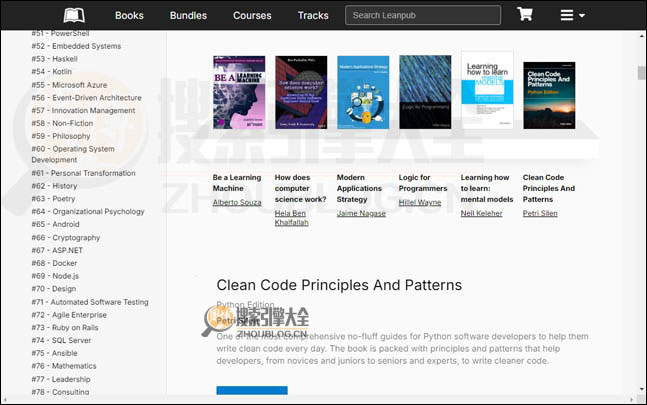Select #57 - Innovation Management category
The image size is (647, 405).
tap(83, 111)
